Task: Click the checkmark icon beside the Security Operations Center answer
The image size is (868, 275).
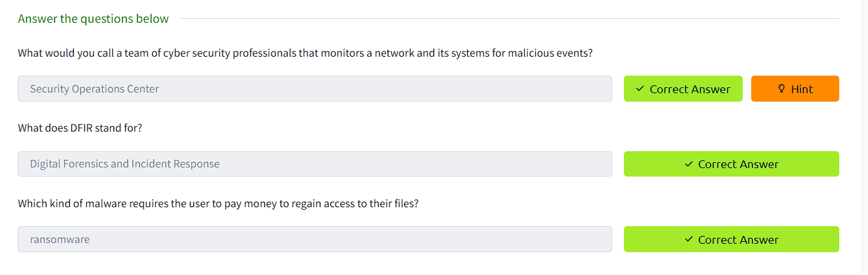Action: pyautogui.click(x=640, y=89)
